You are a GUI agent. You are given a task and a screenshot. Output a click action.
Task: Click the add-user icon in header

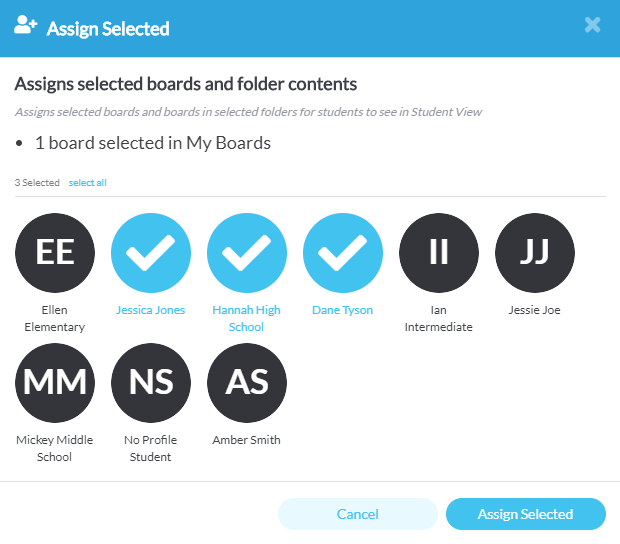[25, 25]
